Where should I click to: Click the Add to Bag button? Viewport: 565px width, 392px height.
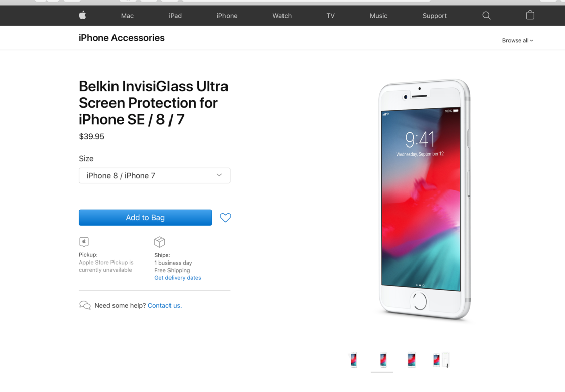[146, 218]
